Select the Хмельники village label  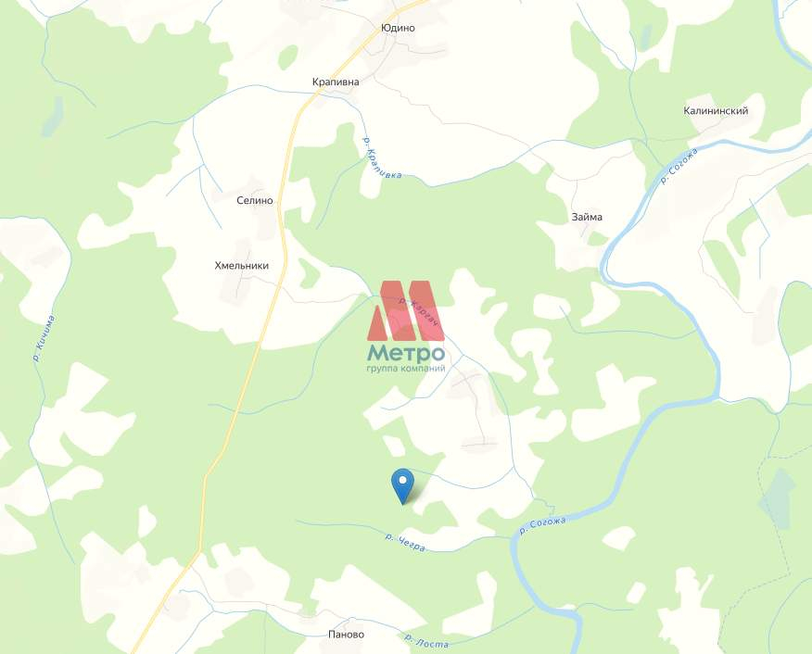point(242,266)
